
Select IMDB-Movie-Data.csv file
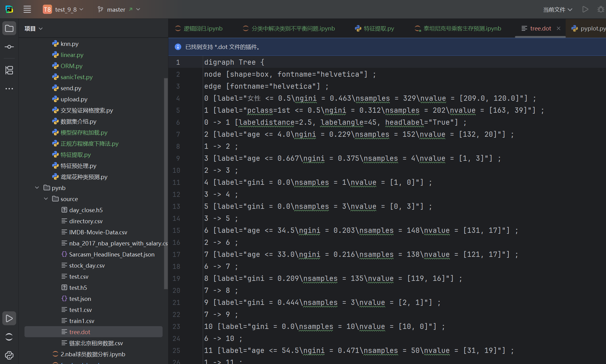(98, 232)
